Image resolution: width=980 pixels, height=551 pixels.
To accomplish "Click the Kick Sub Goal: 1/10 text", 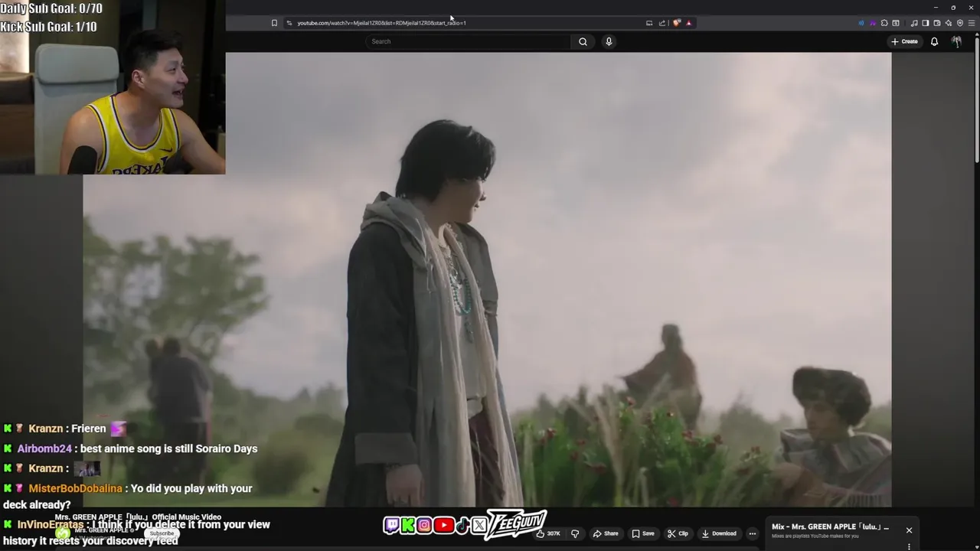I will [48, 27].
